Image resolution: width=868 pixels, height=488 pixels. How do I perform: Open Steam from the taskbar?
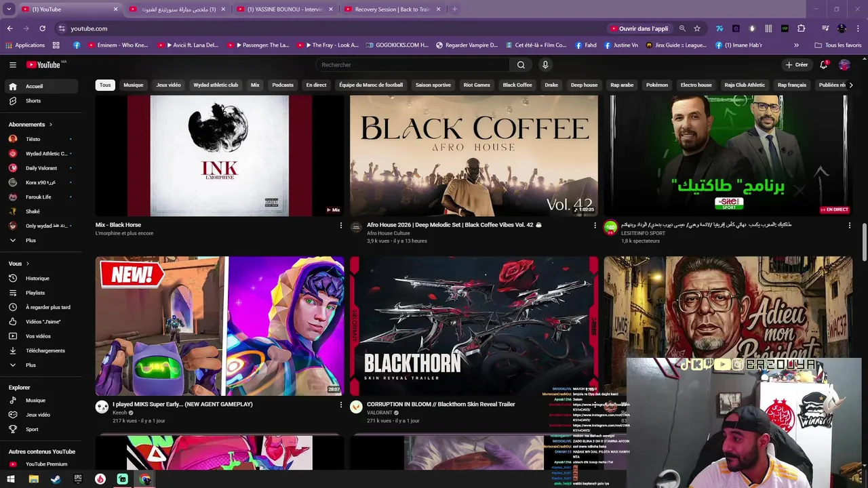55,479
